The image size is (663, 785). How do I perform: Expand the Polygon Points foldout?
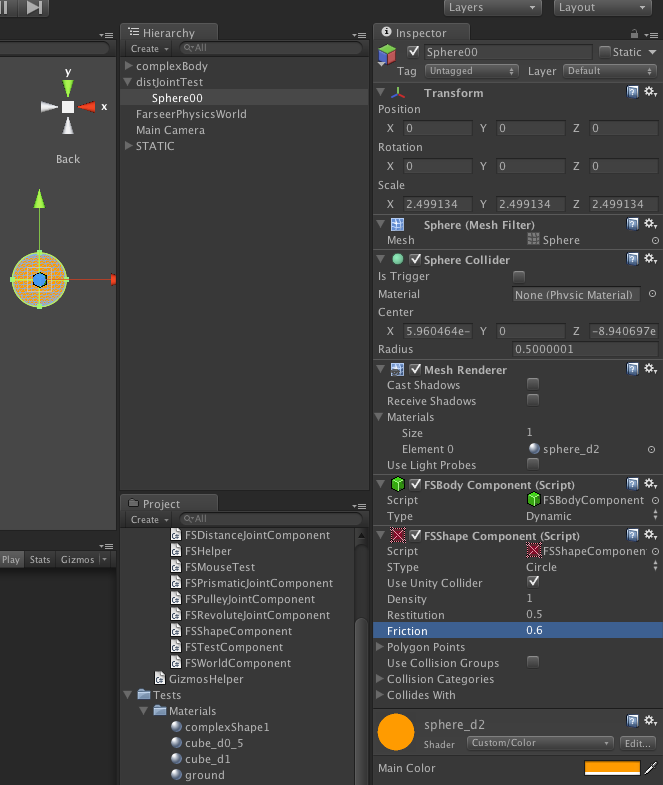click(x=380, y=646)
